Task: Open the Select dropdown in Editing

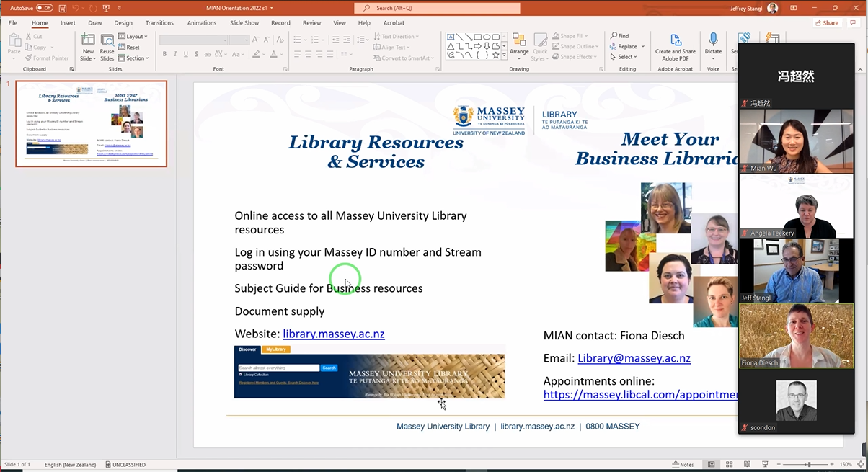Action: click(x=623, y=57)
